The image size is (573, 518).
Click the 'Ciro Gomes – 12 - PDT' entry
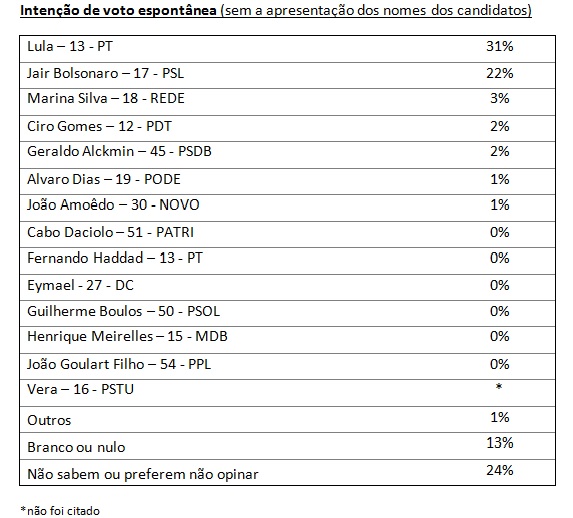(99, 126)
